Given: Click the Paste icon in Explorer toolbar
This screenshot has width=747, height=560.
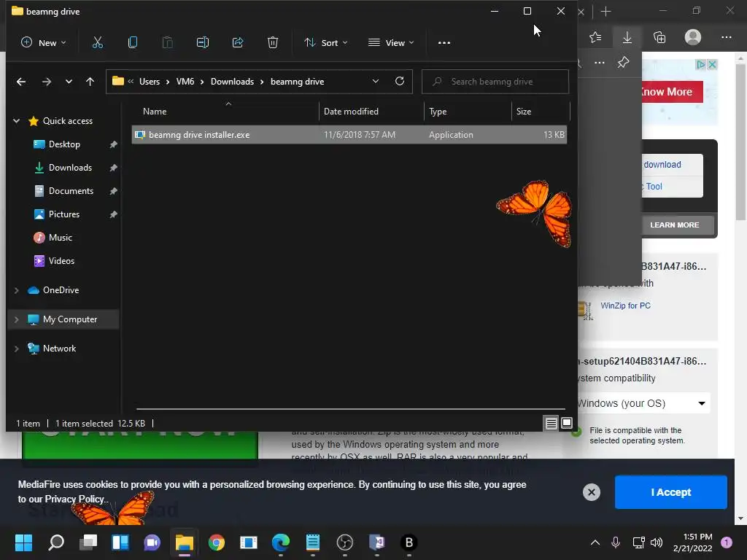Looking at the screenshot, I should coord(167,42).
